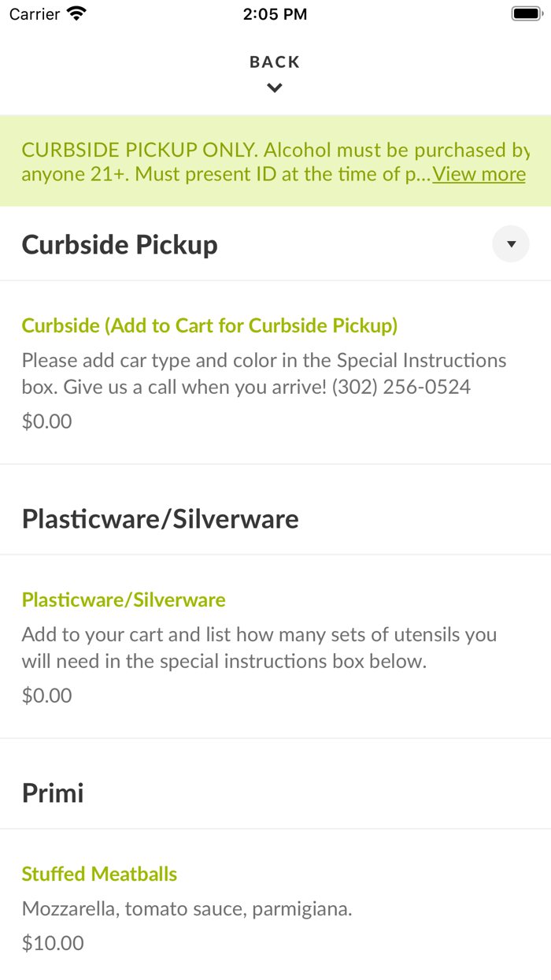Open the Curbside Pickup category dropdown arrow
The width and height of the screenshot is (551, 980).
(x=511, y=244)
